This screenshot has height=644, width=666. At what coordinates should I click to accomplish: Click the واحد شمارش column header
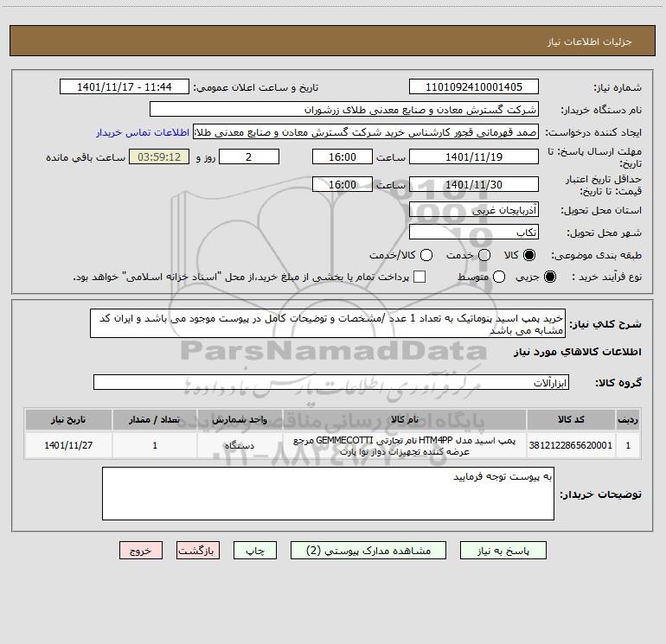(240, 419)
